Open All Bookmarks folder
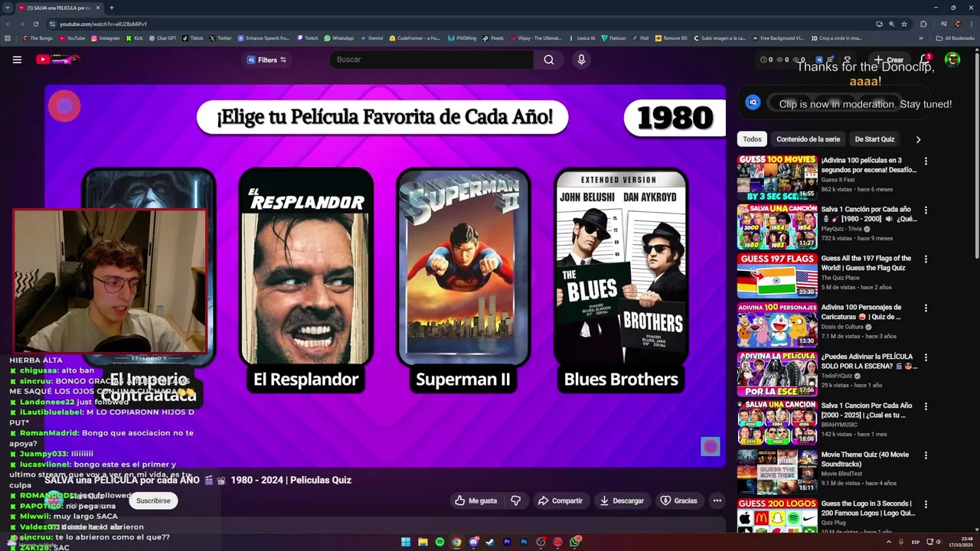The width and height of the screenshot is (980, 551). [955, 37]
